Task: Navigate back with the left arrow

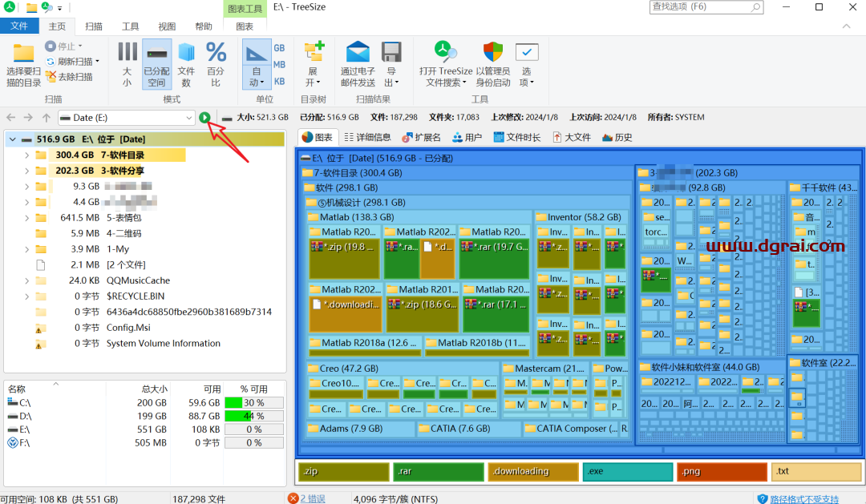Action: point(10,117)
